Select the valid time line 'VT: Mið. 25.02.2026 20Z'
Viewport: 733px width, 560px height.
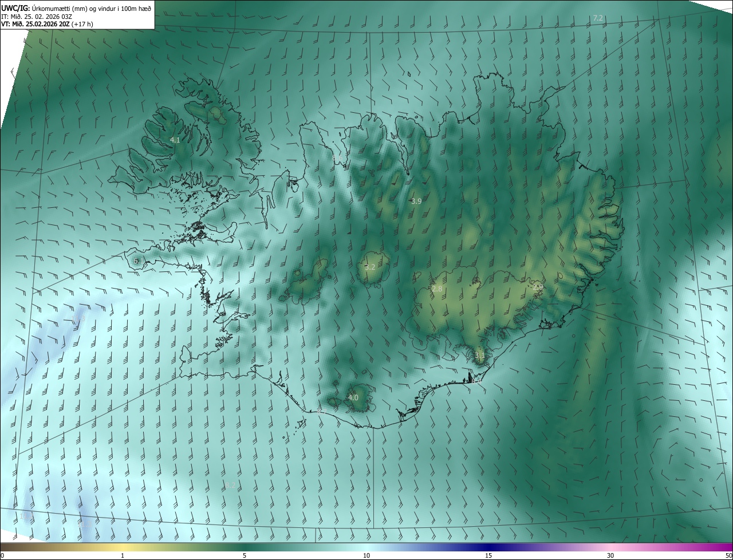pos(36,24)
